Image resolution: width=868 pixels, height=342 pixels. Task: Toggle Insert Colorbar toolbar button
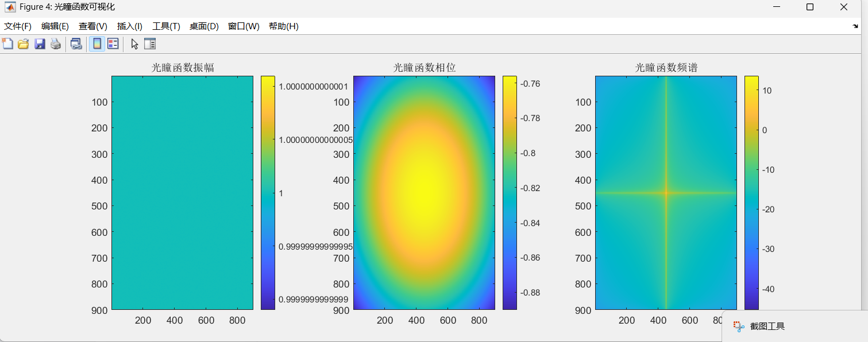(97, 44)
